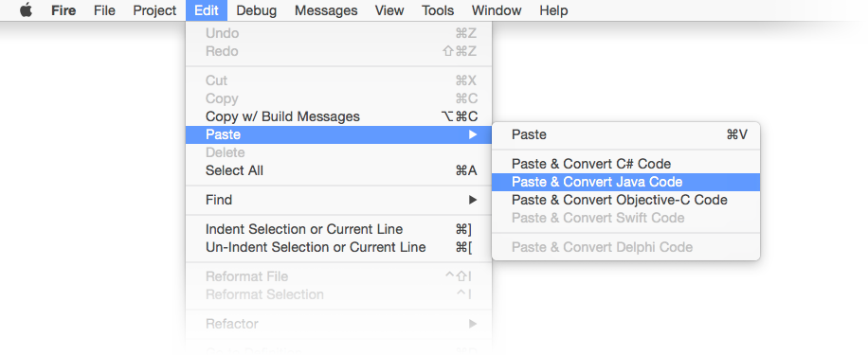
Task: Open the View menu
Action: pyautogui.click(x=389, y=10)
